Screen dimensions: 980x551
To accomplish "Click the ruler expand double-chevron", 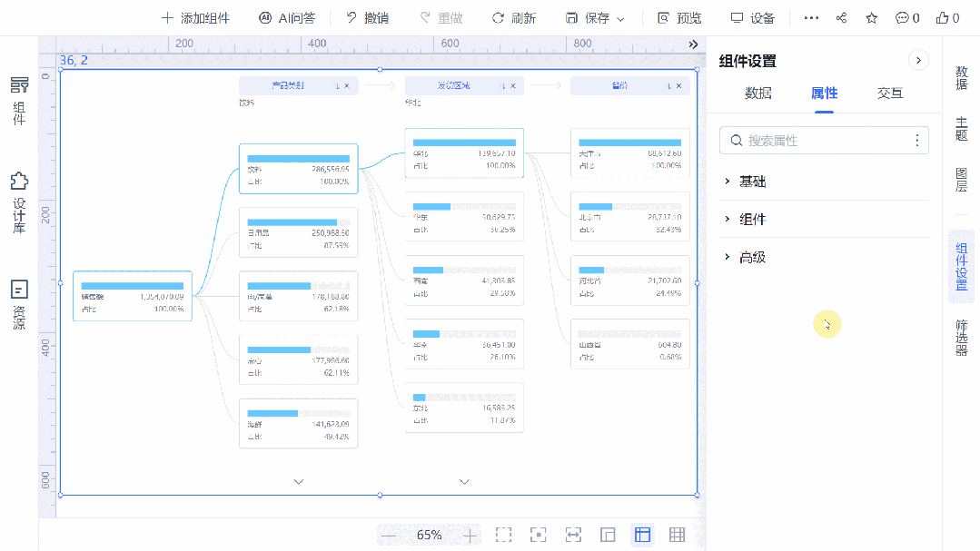I will point(693,44).
